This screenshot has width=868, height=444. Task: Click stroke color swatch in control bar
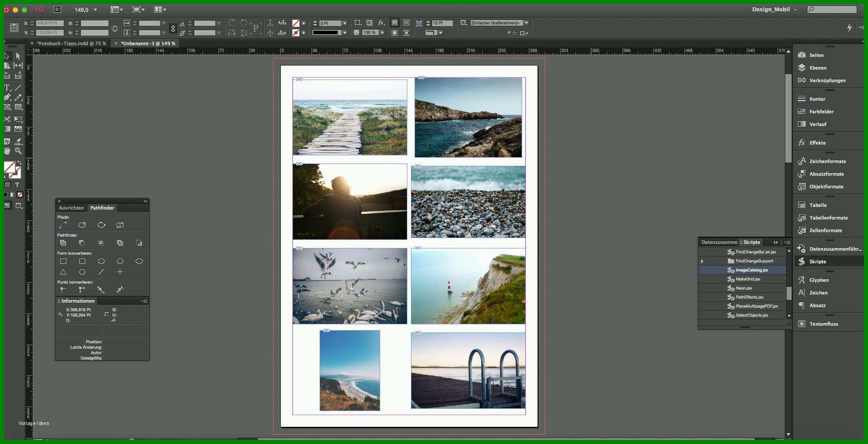296,33
